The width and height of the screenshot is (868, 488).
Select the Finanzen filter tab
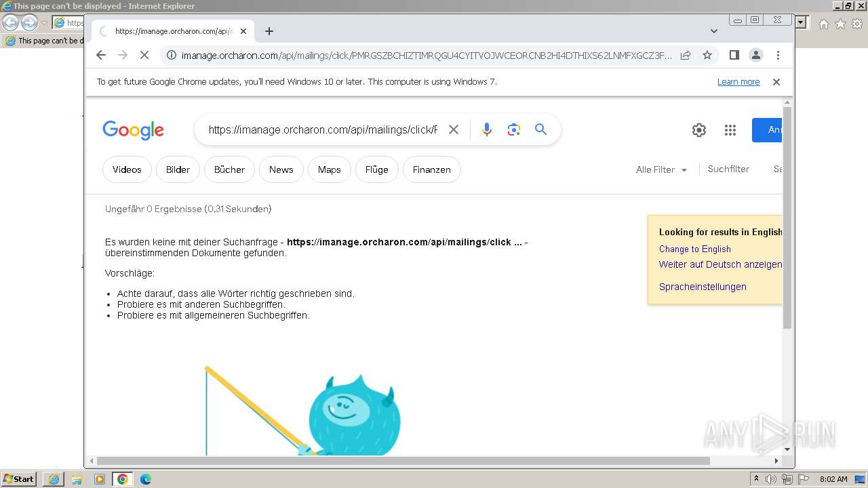(x=431, y=169)
